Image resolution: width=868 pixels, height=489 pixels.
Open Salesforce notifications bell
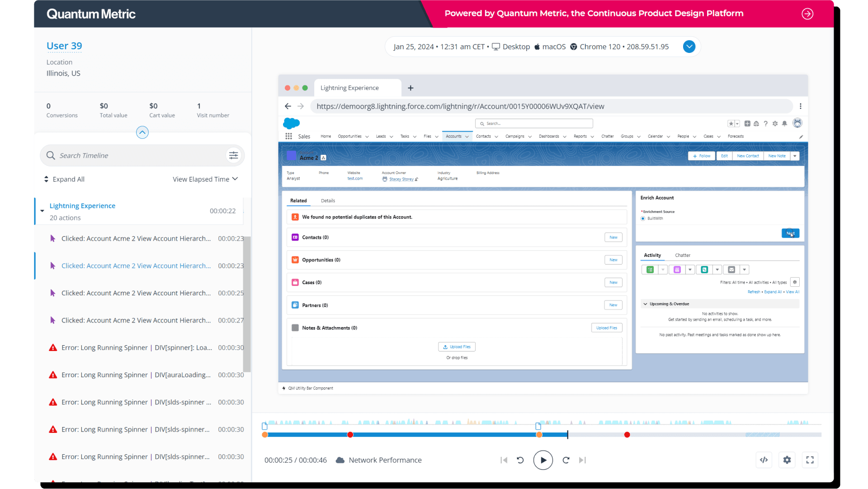[x=784, y=123]
